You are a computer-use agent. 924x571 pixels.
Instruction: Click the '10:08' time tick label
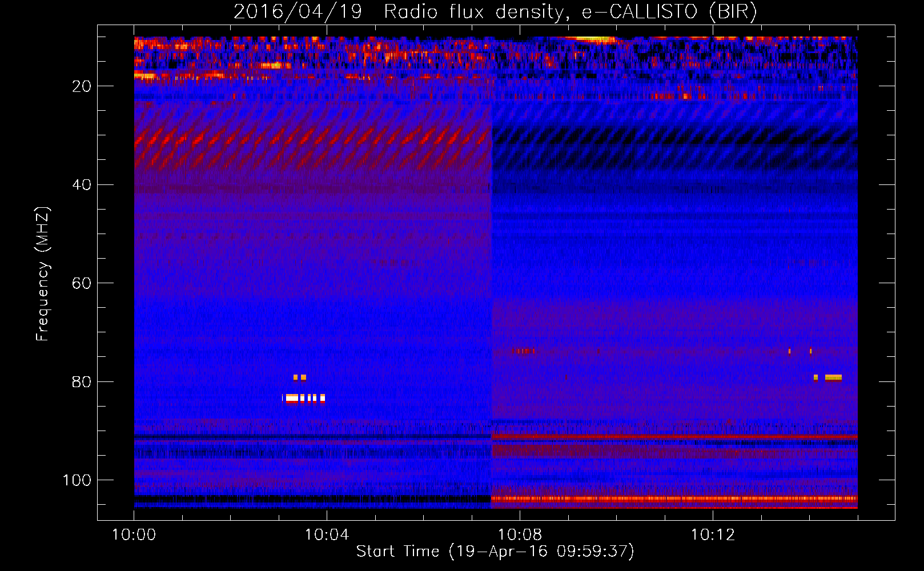[520, 534]
